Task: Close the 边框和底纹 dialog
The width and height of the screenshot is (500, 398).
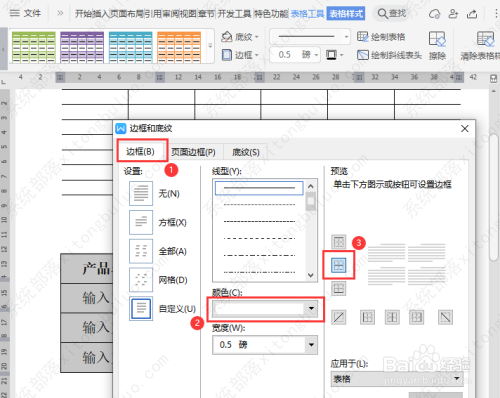Action: click(x=465, y=129)
